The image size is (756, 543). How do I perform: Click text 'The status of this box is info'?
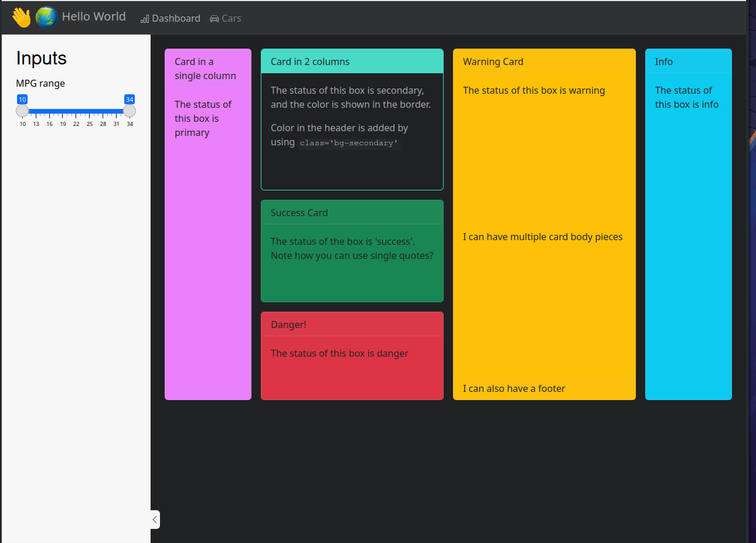[687, 97]
